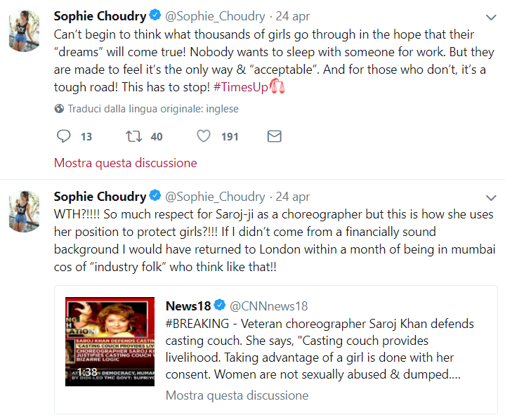This screenshot has width=505, height=420.
Task: Click the scales emoji after #TimesUp
Action: (x=277, y=86)
